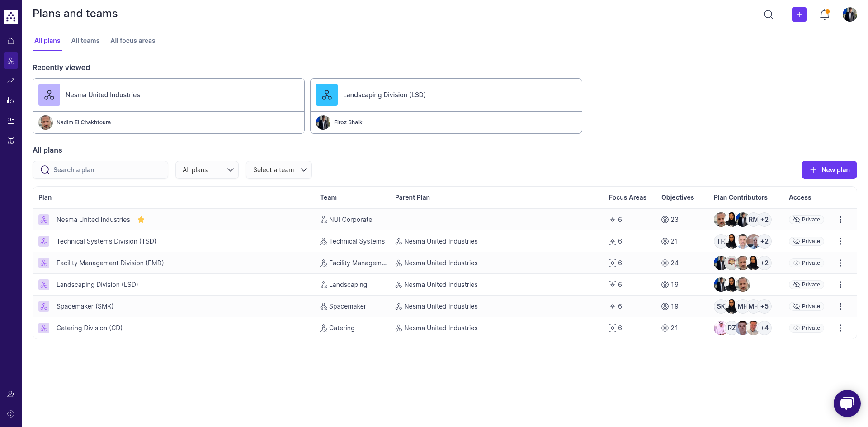The width and height of the screenshot is (868, 427).
Task: Click Private access badge for Spacemaker row
Action: pos(807,306)
